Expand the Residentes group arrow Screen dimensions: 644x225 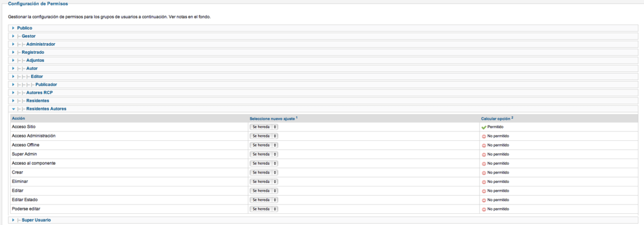pyautogui.click(x=13, y=101)
